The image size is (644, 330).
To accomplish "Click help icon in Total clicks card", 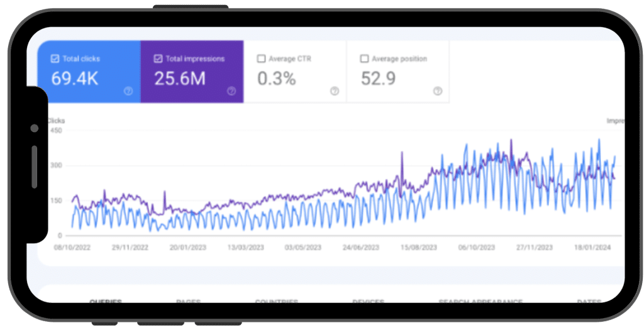I will click(128, 91).
